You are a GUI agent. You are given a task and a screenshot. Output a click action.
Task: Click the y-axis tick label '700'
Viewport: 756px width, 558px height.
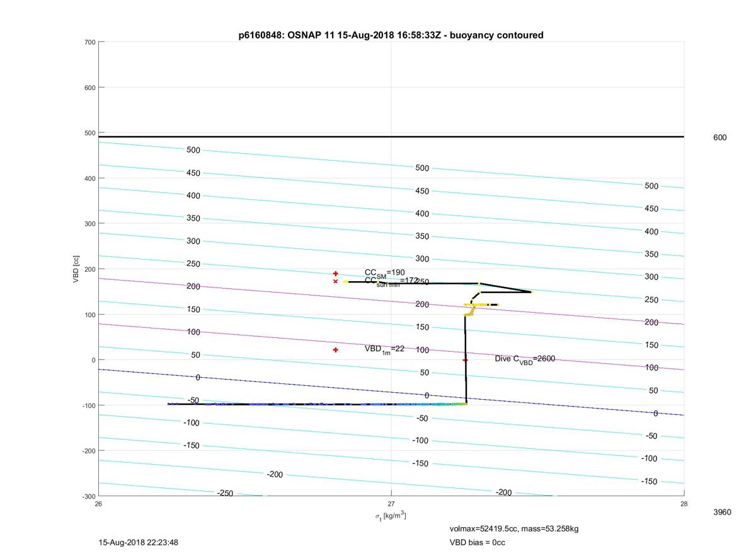coord(89,42)
